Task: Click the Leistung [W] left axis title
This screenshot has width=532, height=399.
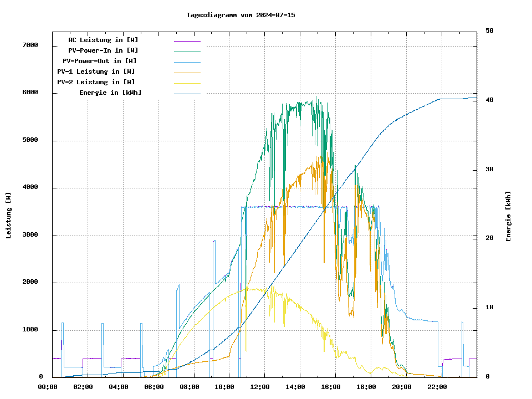Action: click(9, 216)
